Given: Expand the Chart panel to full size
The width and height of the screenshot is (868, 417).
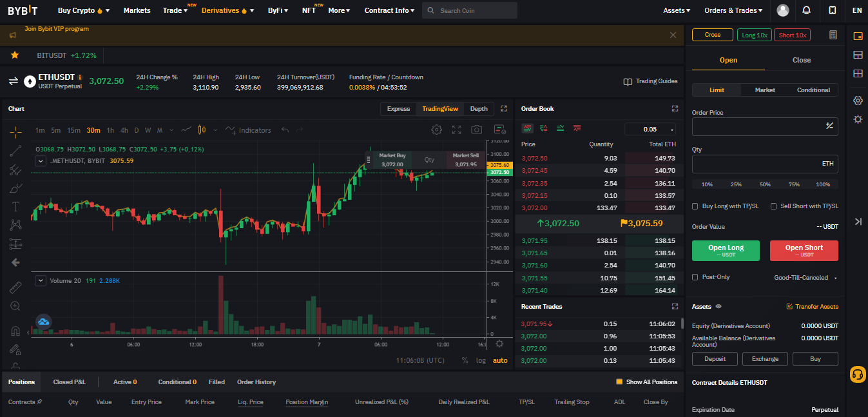Looking at the screenshot, I should 504,108.
